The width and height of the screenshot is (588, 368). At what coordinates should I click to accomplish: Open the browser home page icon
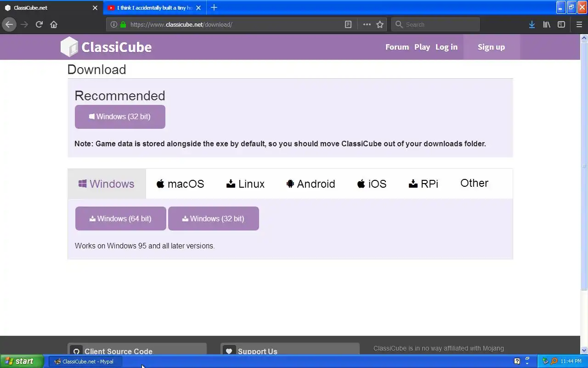point(54,24)
